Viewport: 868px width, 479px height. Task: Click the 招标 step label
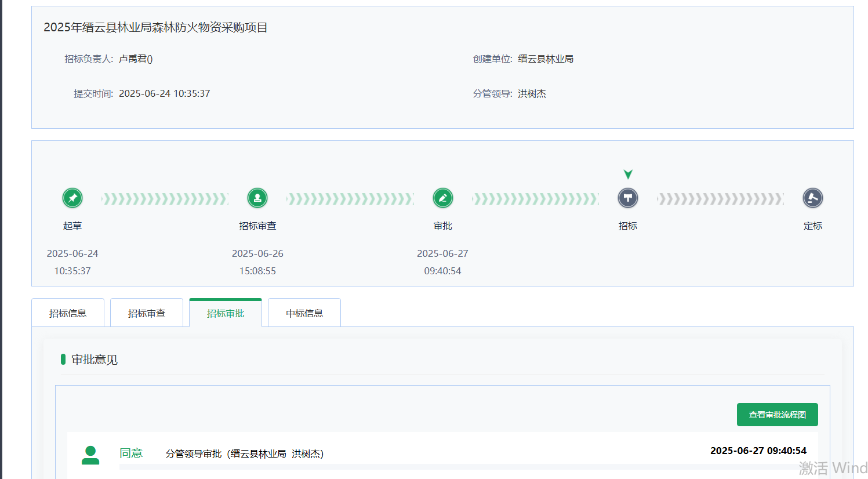(628, 226)
